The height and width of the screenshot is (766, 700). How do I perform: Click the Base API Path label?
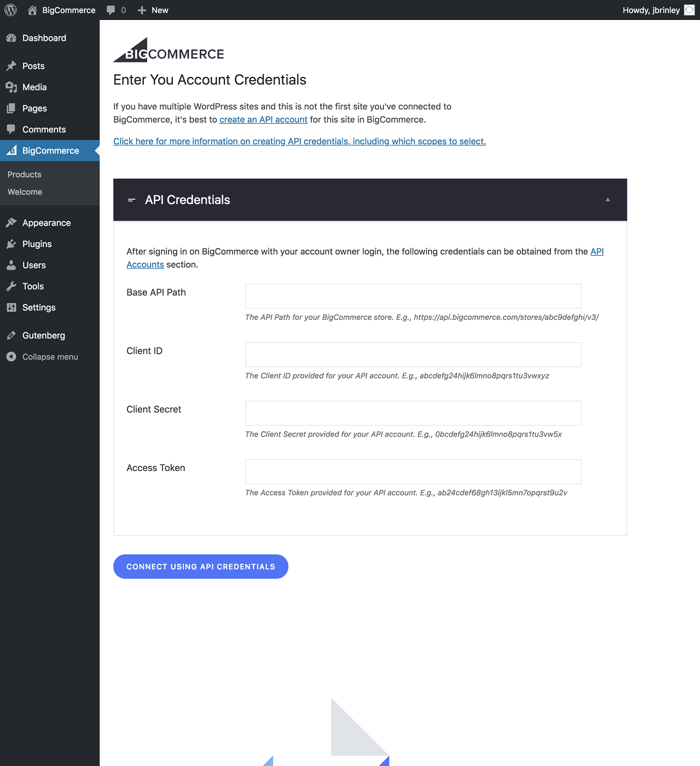[x=156, y=292]
